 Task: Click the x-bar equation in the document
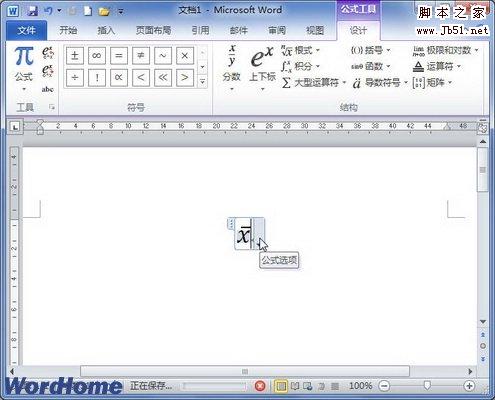244,234
